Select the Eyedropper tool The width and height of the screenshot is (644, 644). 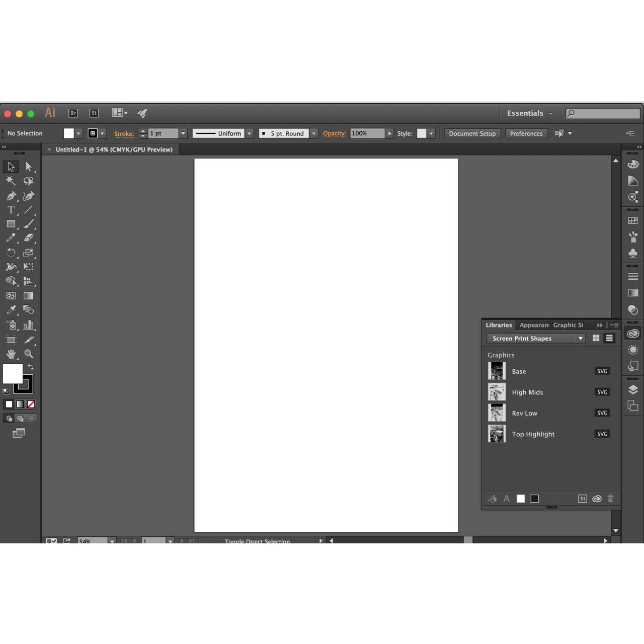point(11,310)
